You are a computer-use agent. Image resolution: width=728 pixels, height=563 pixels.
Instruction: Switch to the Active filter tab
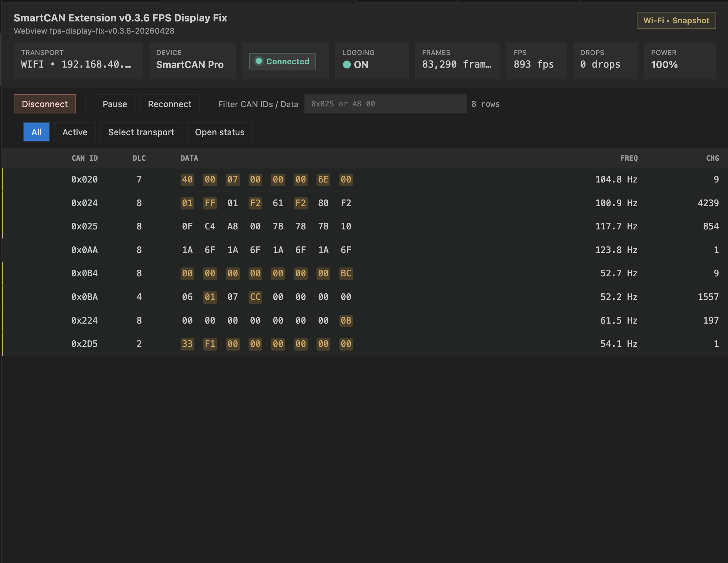pyautogui.click(x=75, y=132)
